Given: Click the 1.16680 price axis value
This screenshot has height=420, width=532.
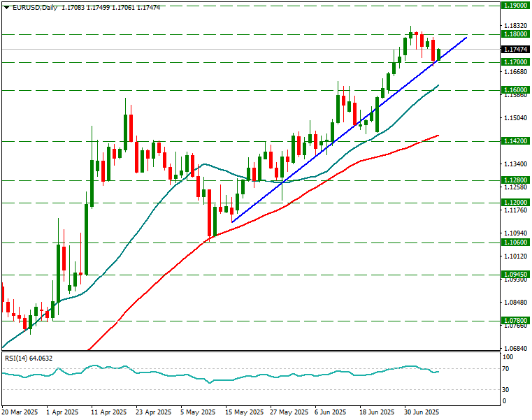Looking at the screenshot, I should pyautogui.click(x=516, y=71).
